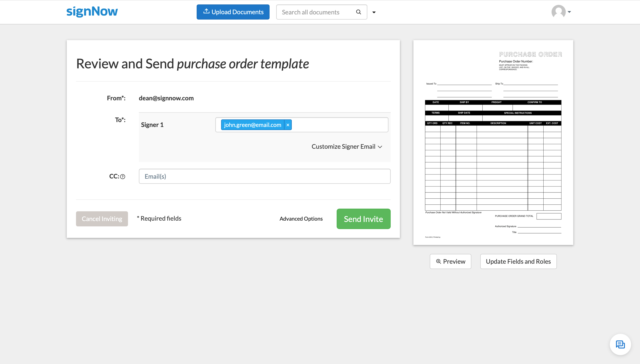Viewport: 640px width, 364px height.
Task: Select the Preview document tab
Action: (450, 261)
